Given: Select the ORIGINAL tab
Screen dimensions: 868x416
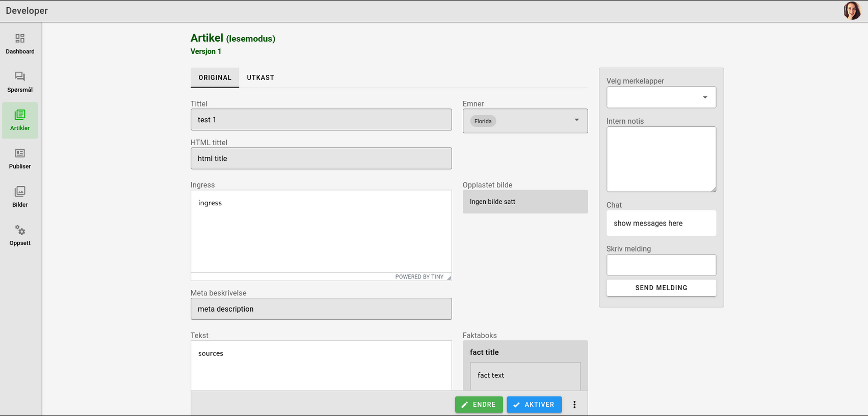Looking at the screenshot, I should (215, 78).
